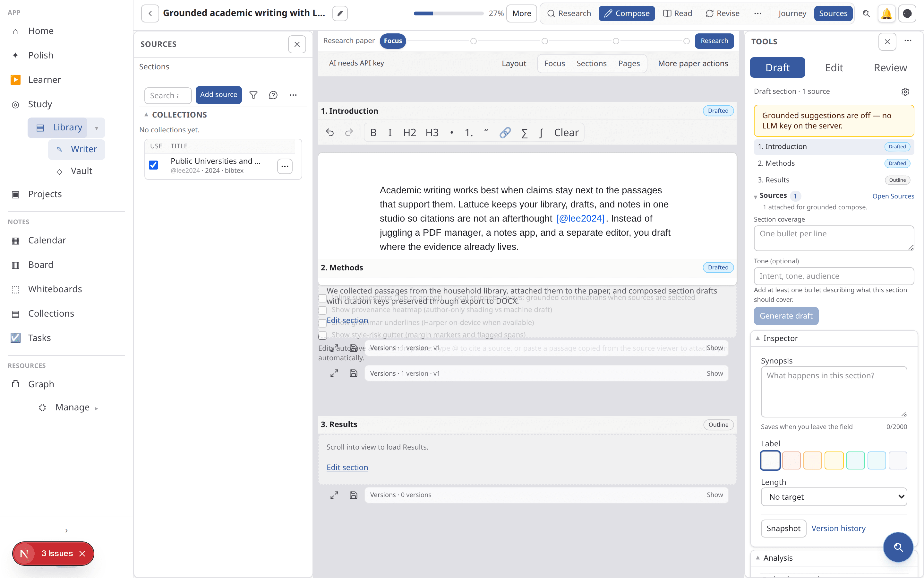Dismiss the 3 Issues badge
The image size is (924, 578).
(x=82, y=554)
